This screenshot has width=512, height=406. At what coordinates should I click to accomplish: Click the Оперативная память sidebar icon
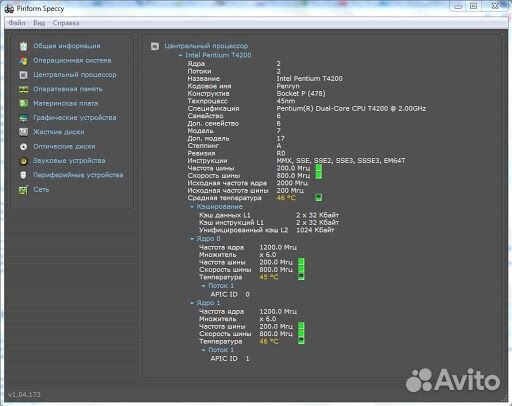click(x=23, y=89)
